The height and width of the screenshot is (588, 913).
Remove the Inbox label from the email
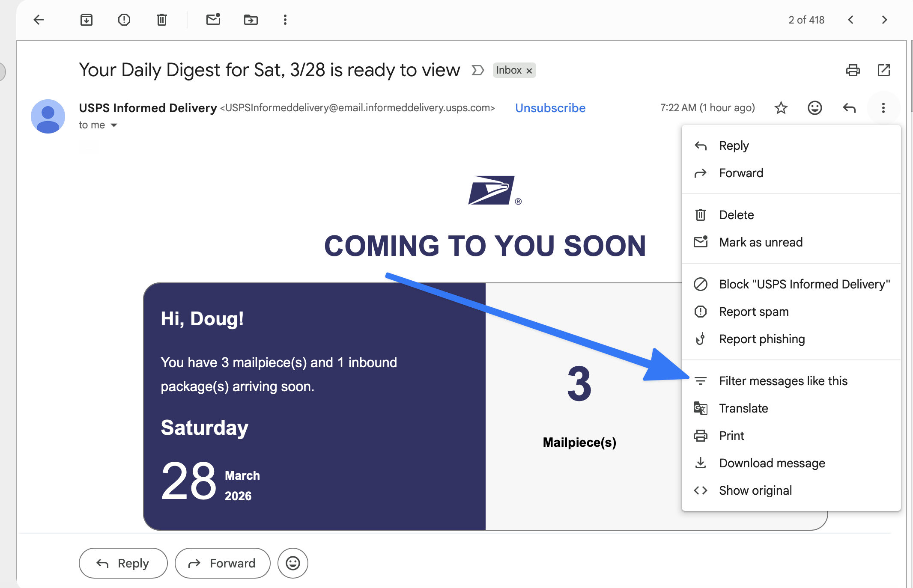(530, 70)
